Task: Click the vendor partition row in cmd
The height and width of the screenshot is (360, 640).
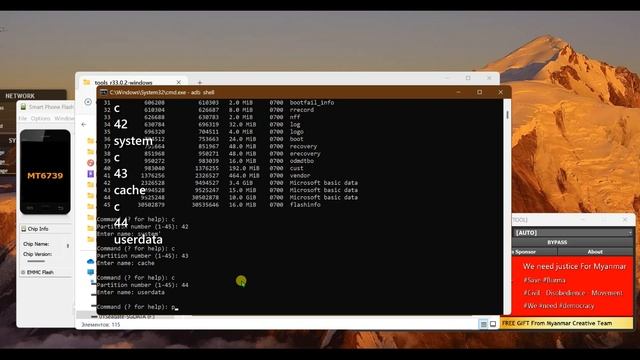Action: [207, 176]
